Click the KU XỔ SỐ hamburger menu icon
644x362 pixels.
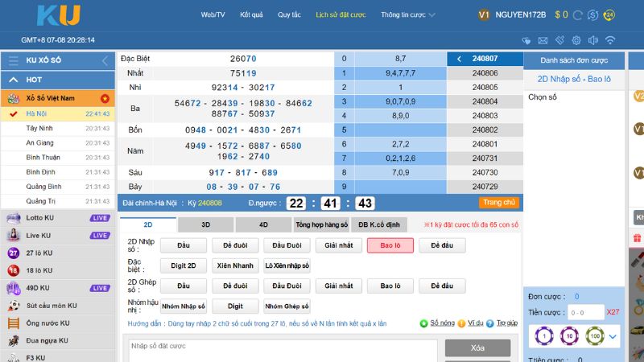point(13,60)
